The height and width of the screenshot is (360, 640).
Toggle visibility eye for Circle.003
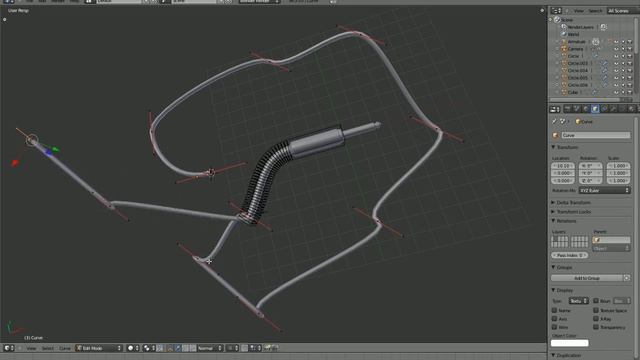(x=616, y=63)
